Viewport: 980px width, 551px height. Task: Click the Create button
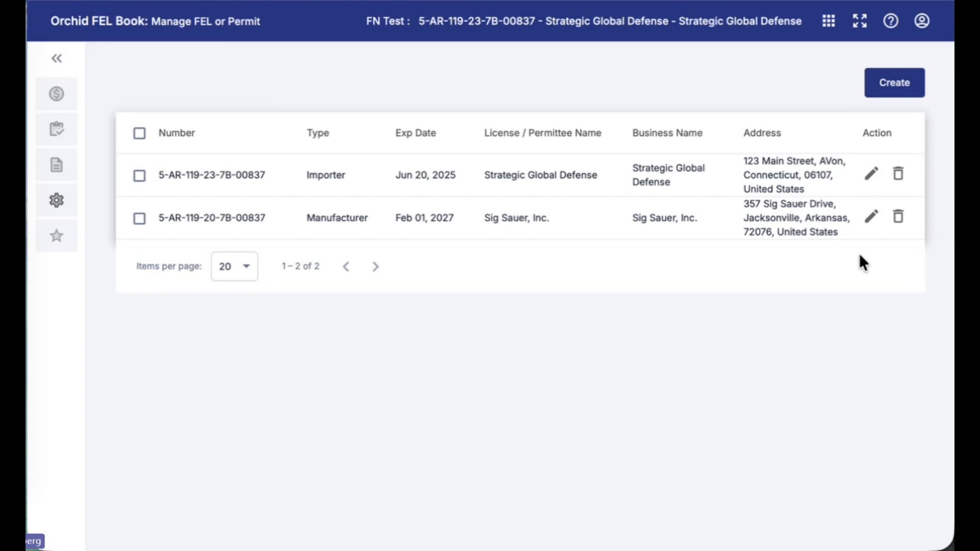894,82
